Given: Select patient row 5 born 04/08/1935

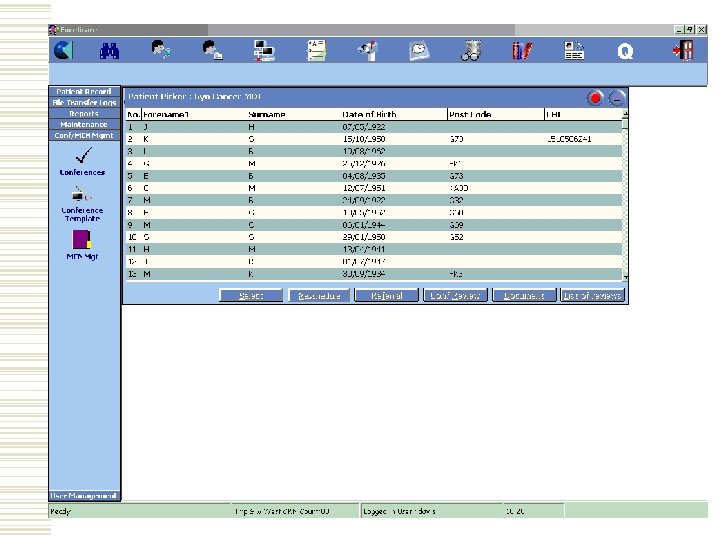Looking at the screenshot, I should pyautogui.click(x=374, y=176).
